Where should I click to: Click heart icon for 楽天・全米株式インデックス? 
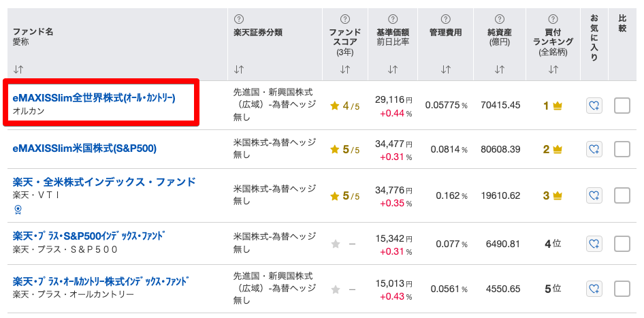[x=594, y=195]
